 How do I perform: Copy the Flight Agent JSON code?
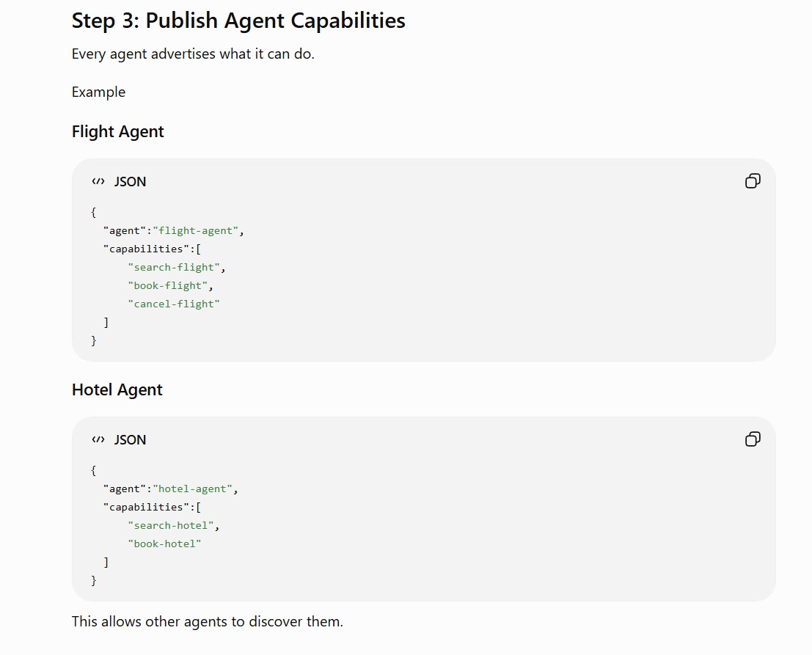click(753, 181)
